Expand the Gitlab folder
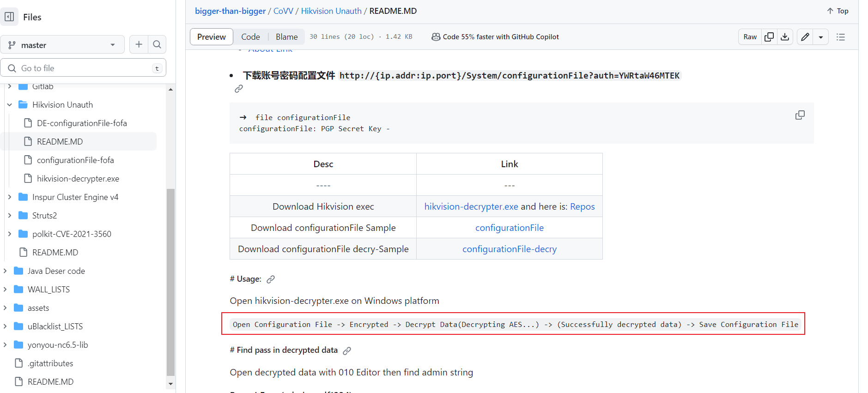This screenshot has width=868, height=393. (10, 86)
